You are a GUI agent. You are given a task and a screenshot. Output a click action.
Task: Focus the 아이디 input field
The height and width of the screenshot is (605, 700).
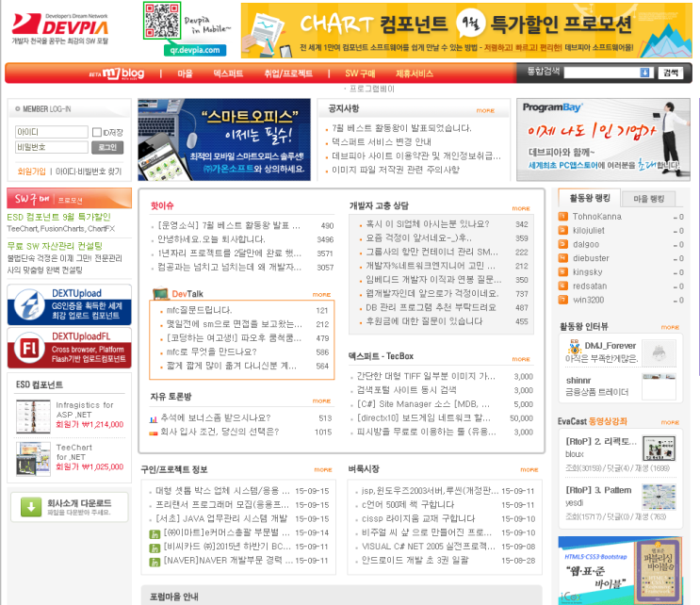click(52, 132)
